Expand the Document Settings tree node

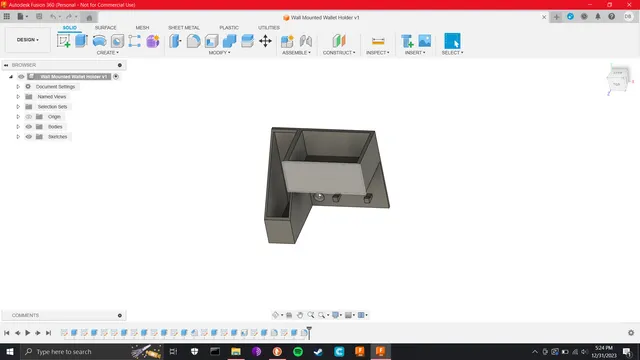coord(18,87)
